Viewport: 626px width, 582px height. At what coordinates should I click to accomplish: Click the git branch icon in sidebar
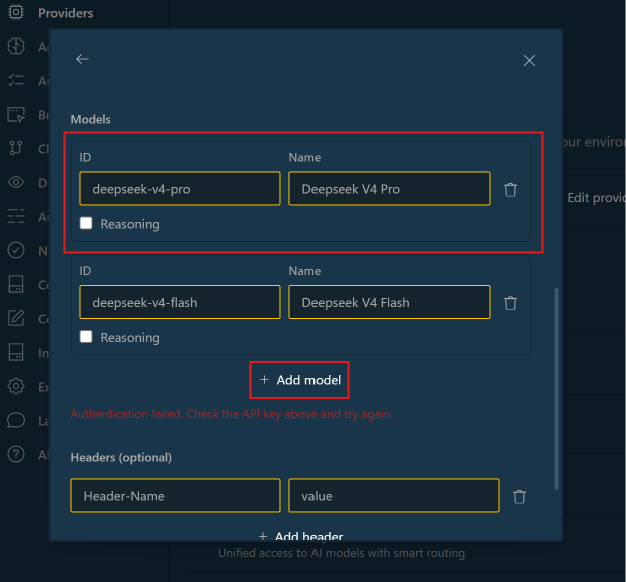pos(16,148)
